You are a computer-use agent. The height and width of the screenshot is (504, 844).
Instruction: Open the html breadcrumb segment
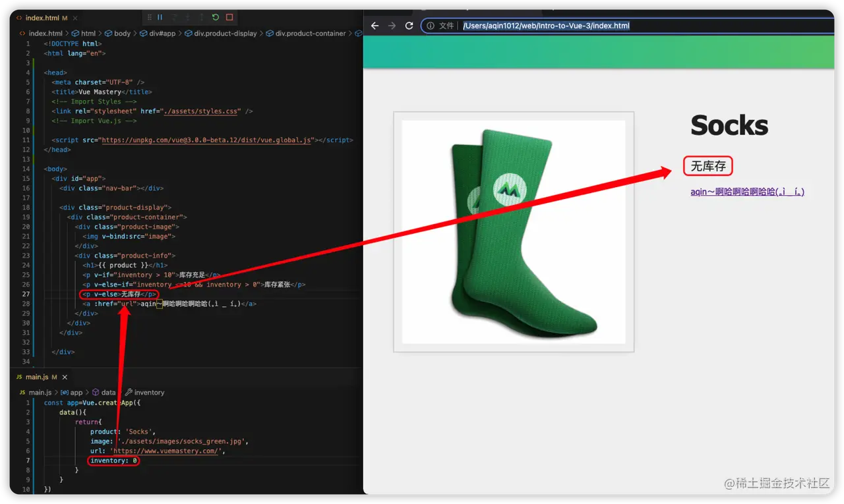tap(84, 33)
